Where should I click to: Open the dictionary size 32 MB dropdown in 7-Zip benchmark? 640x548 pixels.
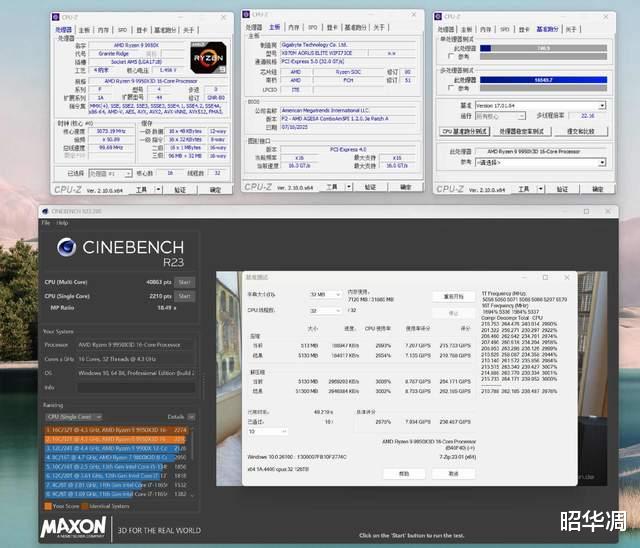tap(325, 294)
